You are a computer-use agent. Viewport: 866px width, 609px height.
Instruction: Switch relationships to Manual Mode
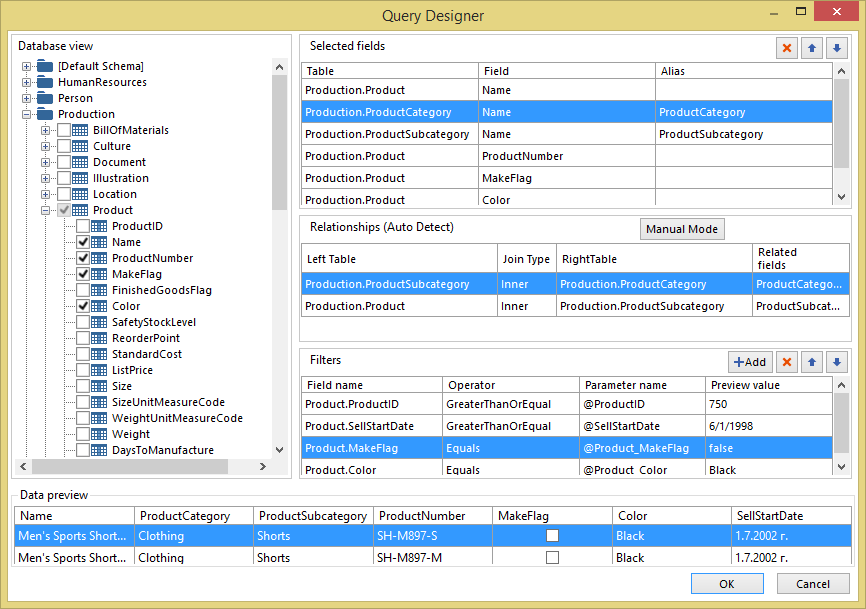(682, 228)
